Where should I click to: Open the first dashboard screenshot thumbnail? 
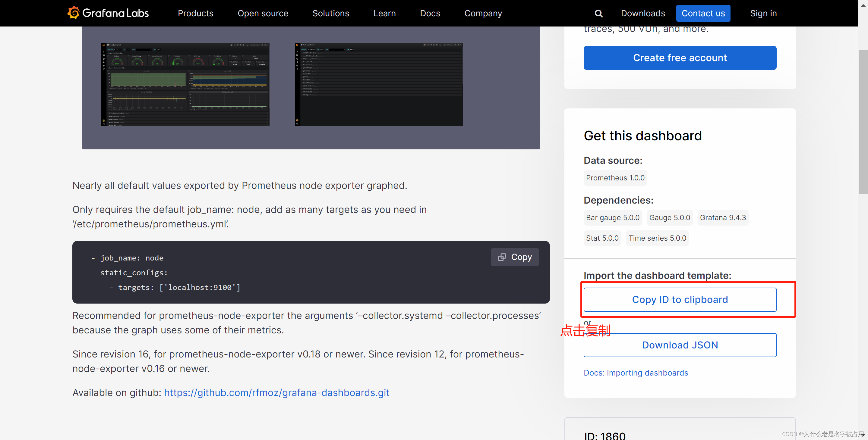[185, 84]
